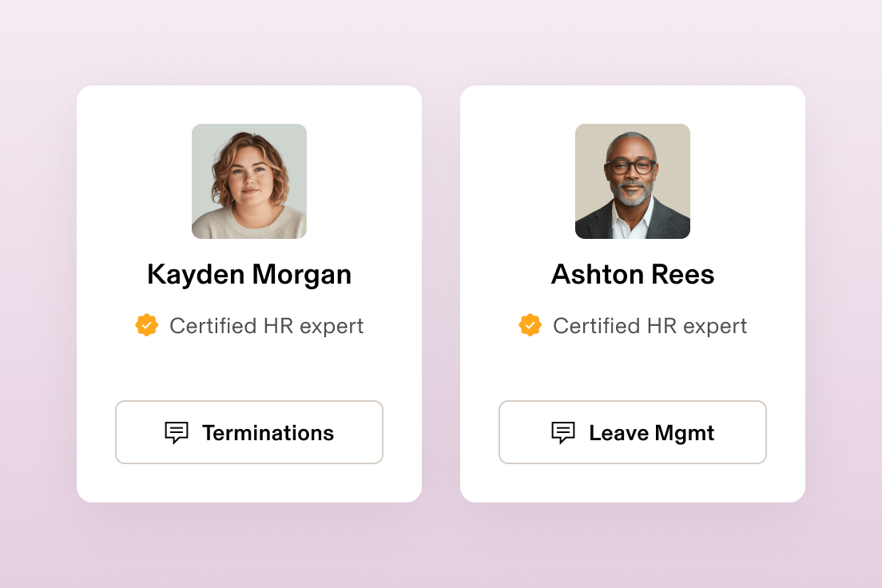Open the Leave Mgmt chat button
882x588 pixels.
(x=632, y=432)
